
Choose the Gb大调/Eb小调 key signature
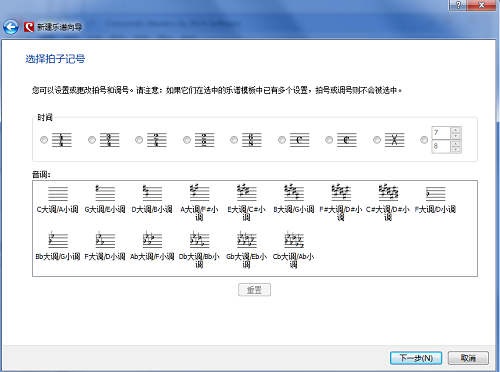pyautogui.click(x=246, y=250)
